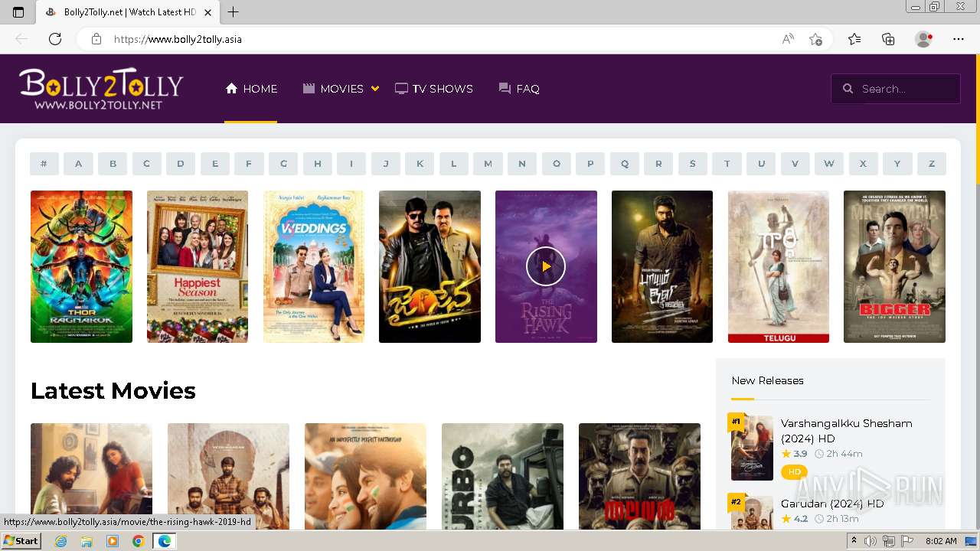The width and height of the screenshot is (980, 551).
Task: Select Edge icon in taskbar
Action: pos(164,541)
